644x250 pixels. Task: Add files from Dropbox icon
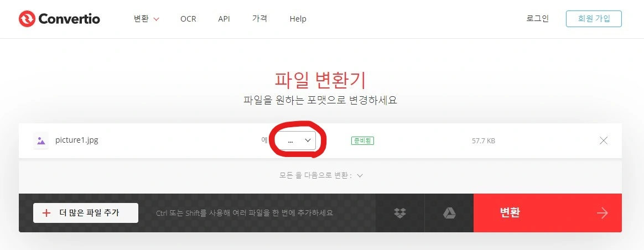(399, 213)
